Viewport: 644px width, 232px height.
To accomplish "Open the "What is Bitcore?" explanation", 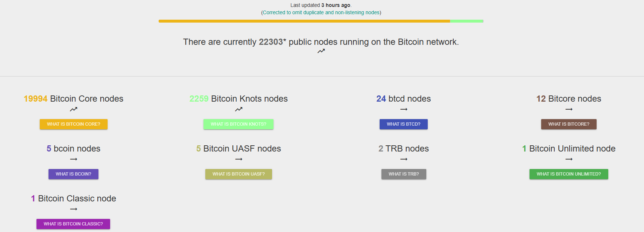I will pyautogui.click(x=569, y=124).
